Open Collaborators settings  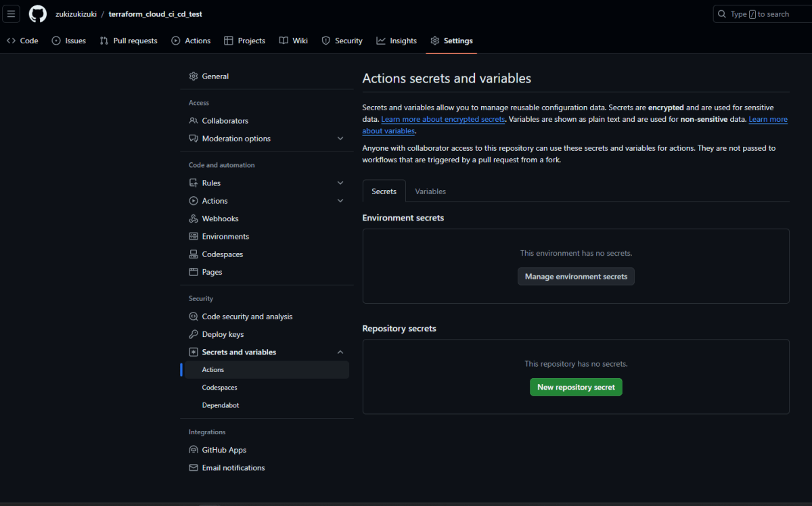coord(267,121)
